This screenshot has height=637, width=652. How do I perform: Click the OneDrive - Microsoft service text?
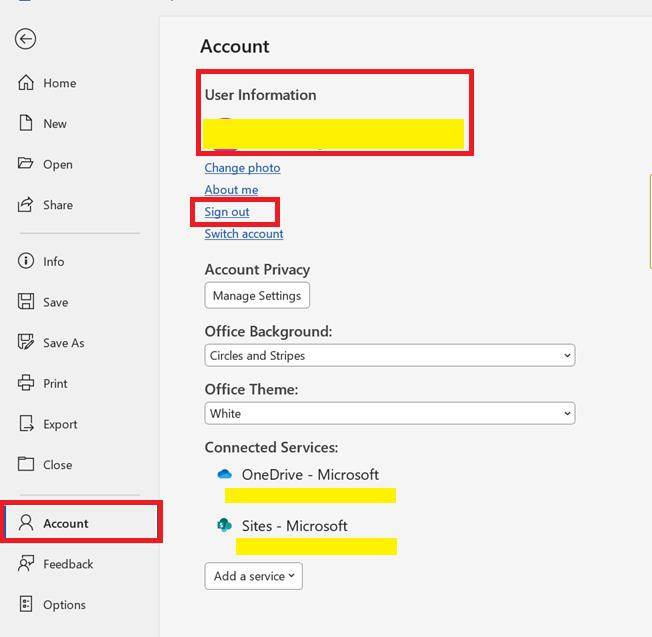310,475
